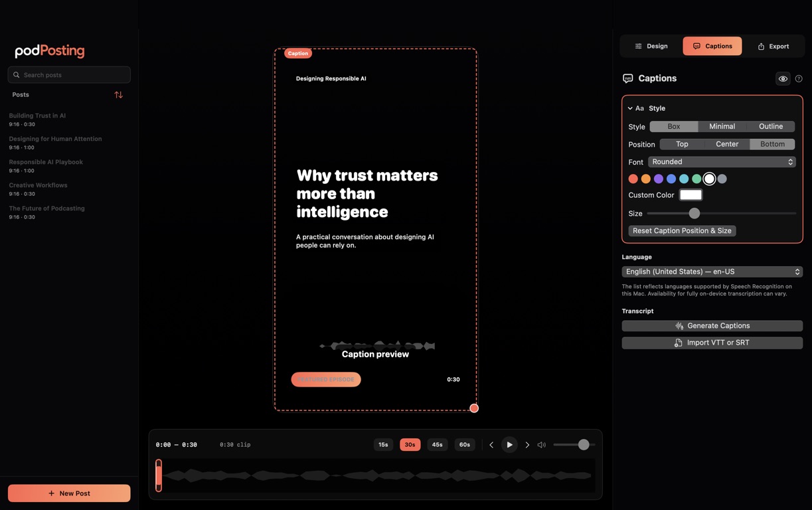Set caption position to Bottom
The height and width of the screenshot is (510, 812).
click(x=772, y=144)
